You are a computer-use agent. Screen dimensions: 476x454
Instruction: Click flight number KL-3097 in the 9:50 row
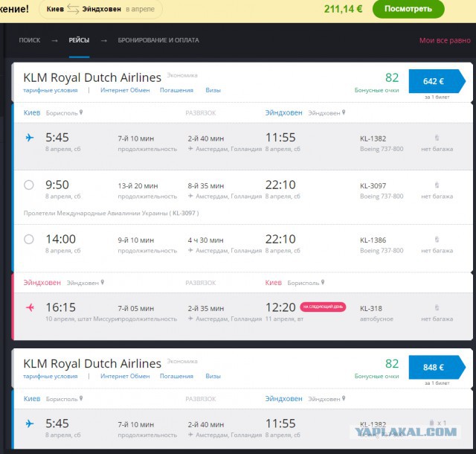tap(373, 185)
